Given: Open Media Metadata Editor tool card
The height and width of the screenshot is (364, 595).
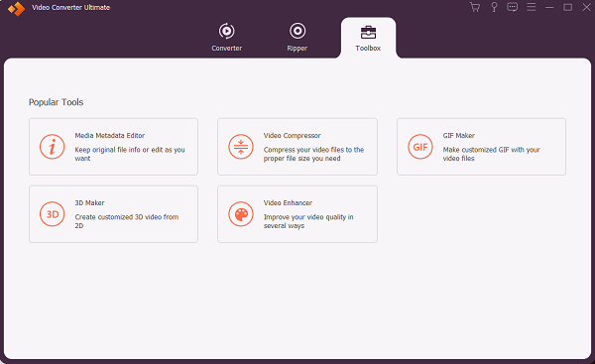Looking at the screenshot, I should (113, 147).
